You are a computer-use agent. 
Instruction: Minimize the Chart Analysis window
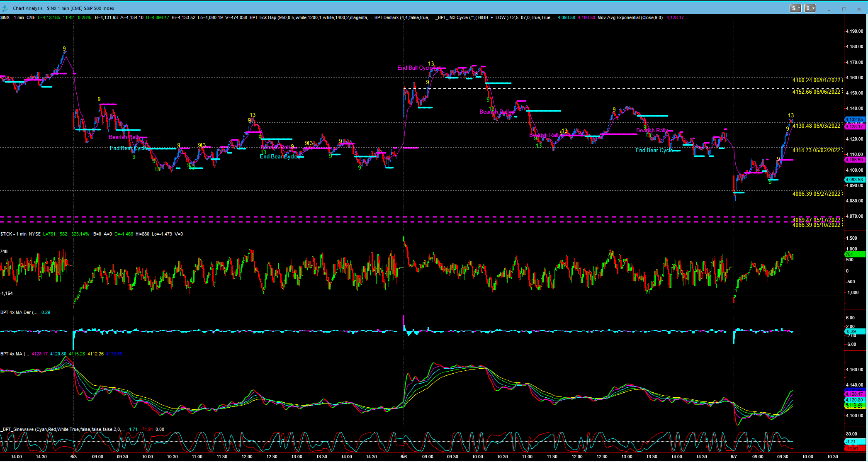[829, 9]
